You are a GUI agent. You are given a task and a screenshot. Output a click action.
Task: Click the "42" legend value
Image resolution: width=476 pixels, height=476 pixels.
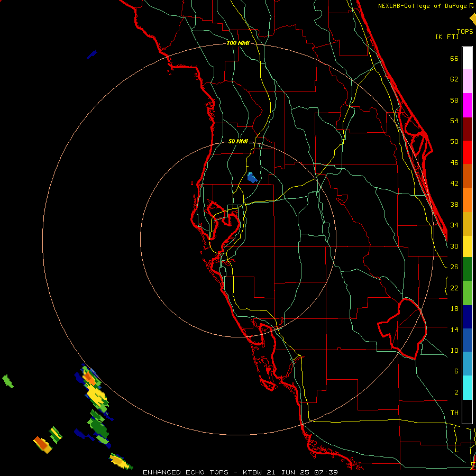pyautogui.click(x=454, y=184)
